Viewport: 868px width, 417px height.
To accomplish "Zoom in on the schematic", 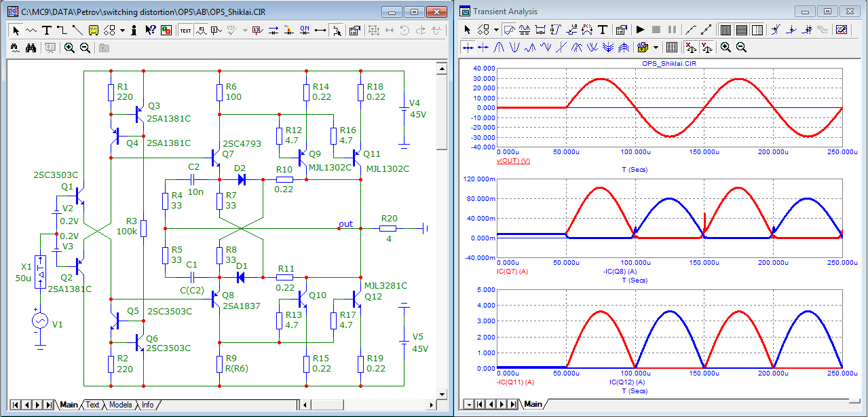I will click(x=70, y=48).
